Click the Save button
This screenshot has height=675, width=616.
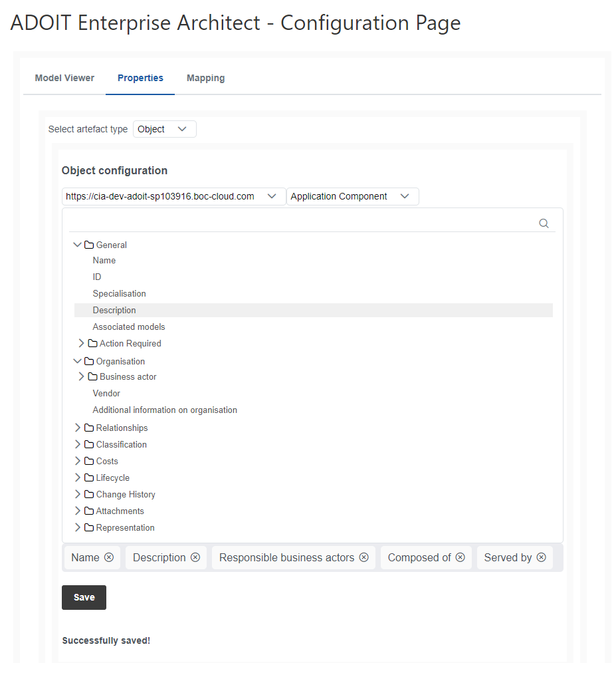(84, 597)
